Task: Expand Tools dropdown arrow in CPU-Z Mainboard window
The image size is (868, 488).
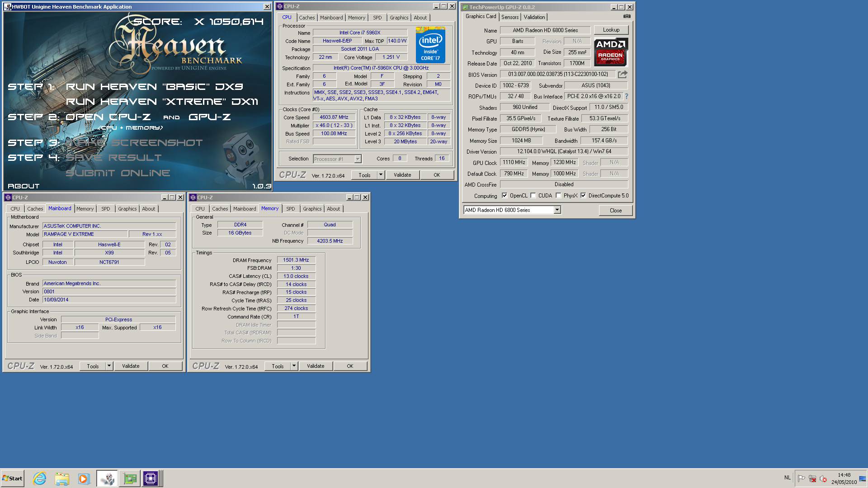Action: coord(109,366)
